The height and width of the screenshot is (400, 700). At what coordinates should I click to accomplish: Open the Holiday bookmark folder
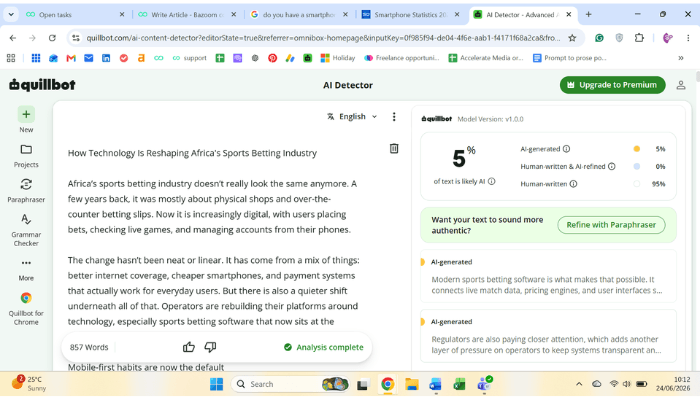(x=338, y=58)
